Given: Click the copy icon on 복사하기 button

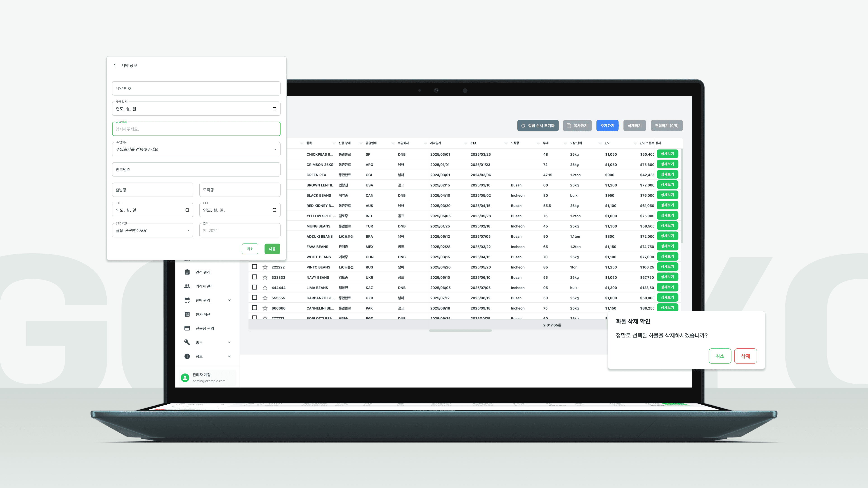Looking at the screenshot, I should [x=569, y=126].
